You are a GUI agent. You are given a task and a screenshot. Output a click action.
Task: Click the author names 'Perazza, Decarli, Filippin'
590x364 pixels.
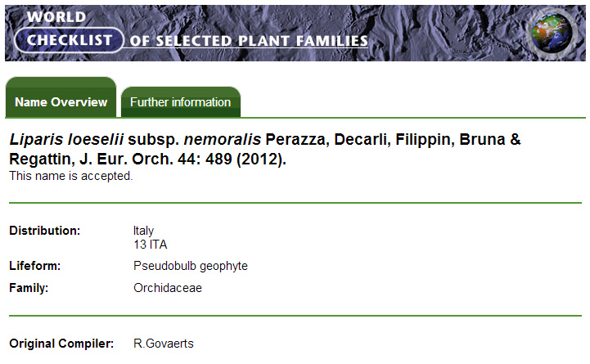360,140
